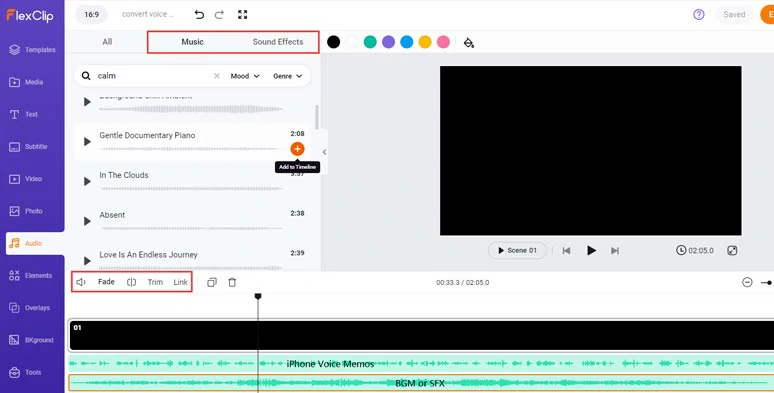The image size is (774, 393).
Task: Click the Link button
Action: click(x=180, y=282)
